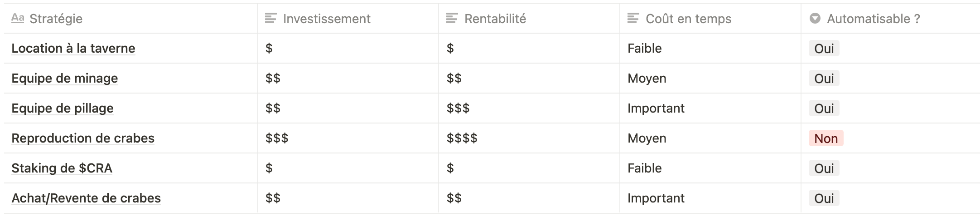
Task: Click the select icon beside Automatisable ?
Action: click(x=815, y=18)
